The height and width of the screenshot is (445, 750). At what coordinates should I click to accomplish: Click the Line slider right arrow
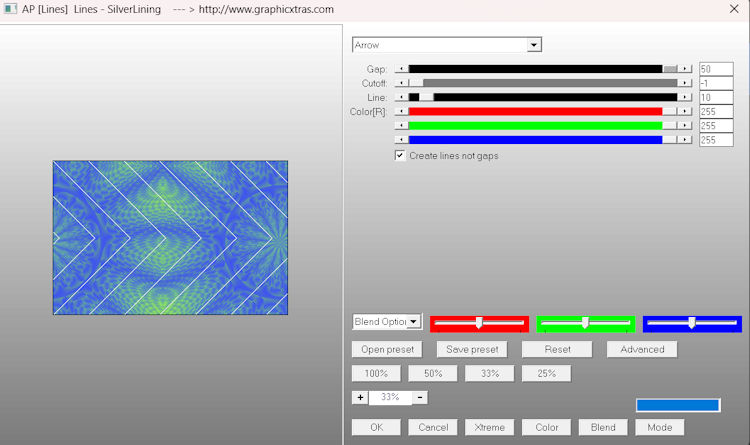point(684,97)
